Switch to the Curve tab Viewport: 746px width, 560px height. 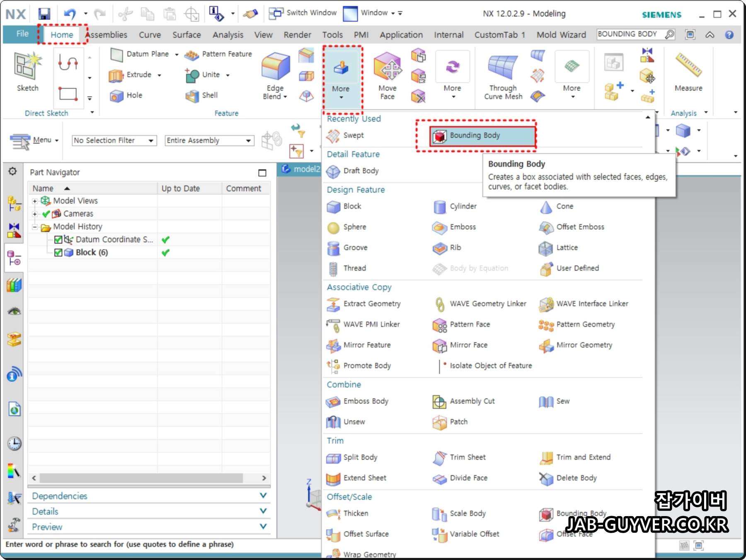pyautogui.click(x=150, y=35)
